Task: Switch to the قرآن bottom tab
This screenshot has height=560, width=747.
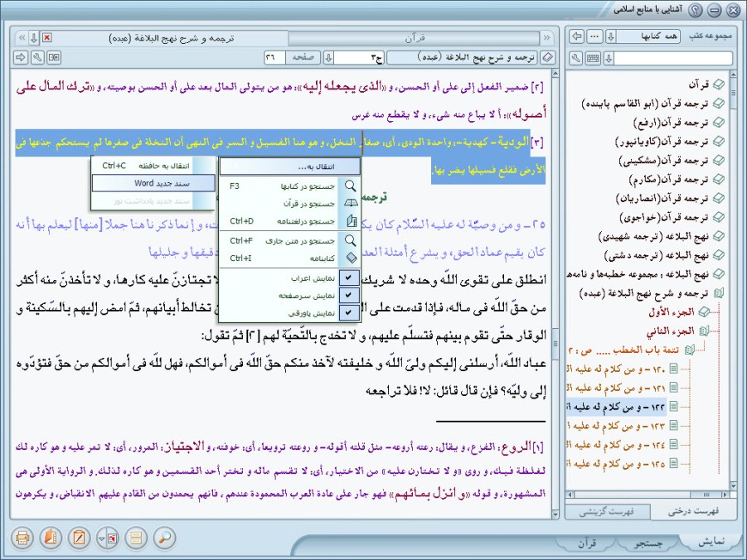Action: [588, 543]
